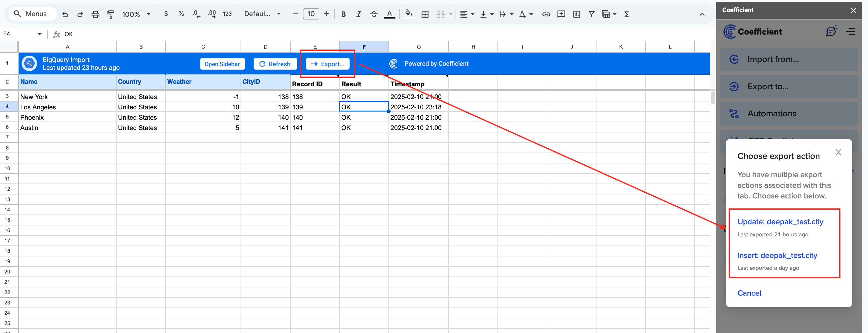This screenshot has width=868, height=333.
Task: Click the print icon
Action: 95,14
